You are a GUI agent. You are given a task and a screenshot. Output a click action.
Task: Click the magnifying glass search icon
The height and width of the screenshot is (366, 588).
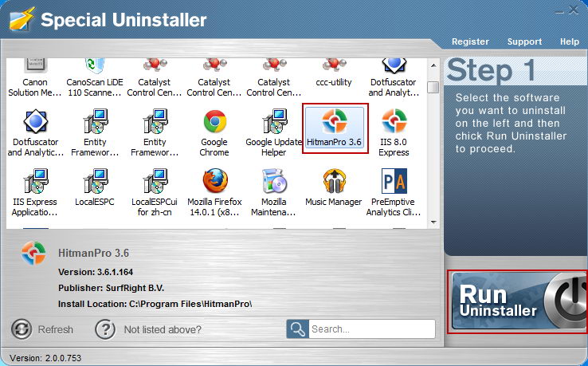tap(298, 329)
